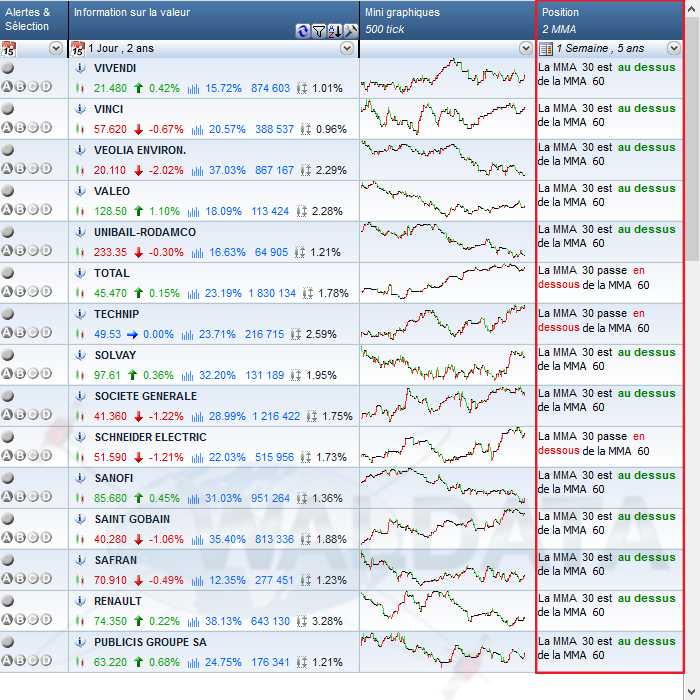
Task: Click TOTAL 'passe en dessous' position text
Action: pyautogui.click(x=594, y=278)
